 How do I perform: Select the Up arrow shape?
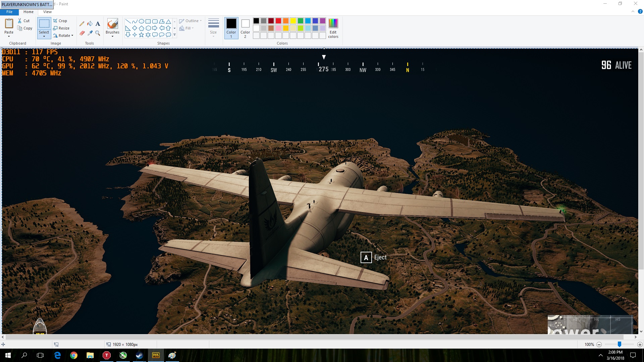click(168, 28)
